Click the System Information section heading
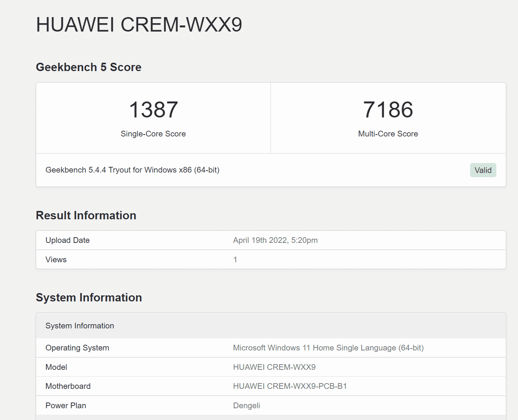Image resolution: width=518 pixels, height=420 pixels. pyautogui.click(x=89, y=298)
